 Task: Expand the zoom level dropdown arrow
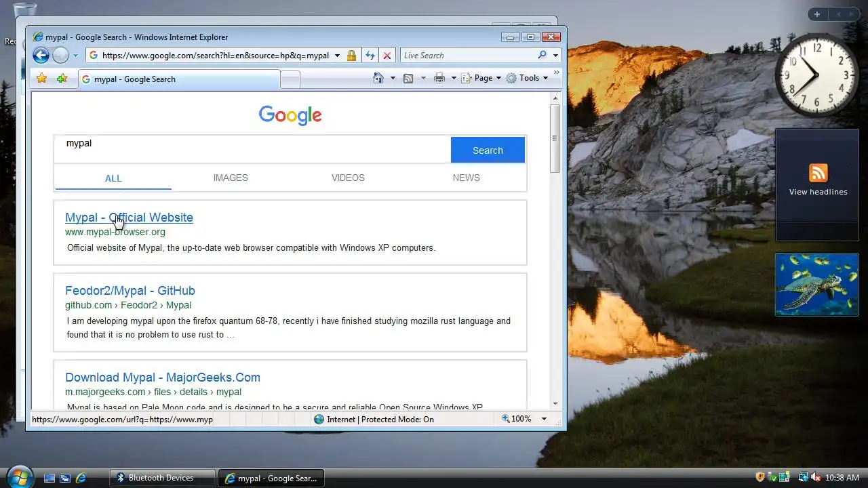[x=544, y=419]
